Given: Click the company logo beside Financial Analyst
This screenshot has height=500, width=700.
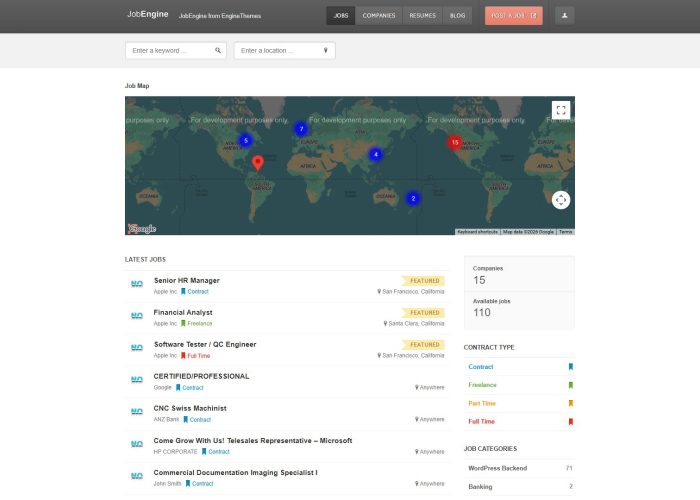Looking at the screenshot, I should pyautogui.click(x=137, y=316).
